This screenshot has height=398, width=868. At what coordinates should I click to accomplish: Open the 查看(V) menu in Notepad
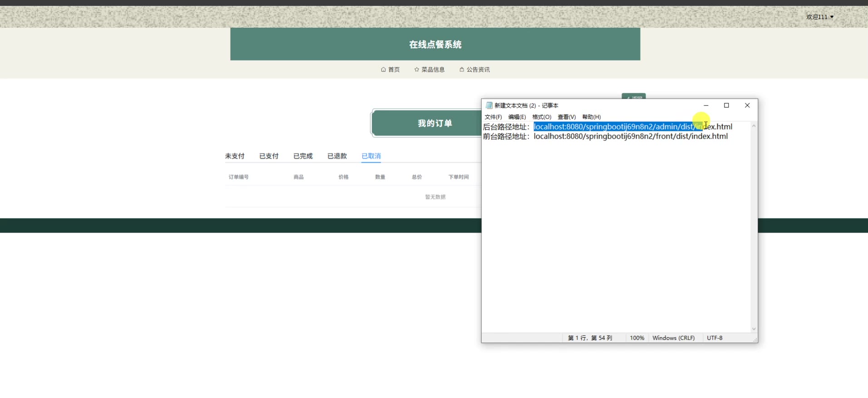pyautogui.click(x=566, y=117)
